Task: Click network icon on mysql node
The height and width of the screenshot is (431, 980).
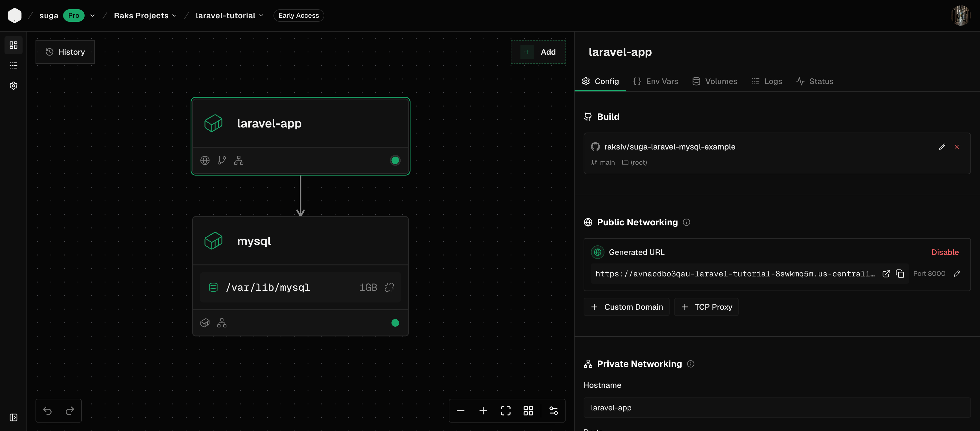Action: click(x=222, y=323)
